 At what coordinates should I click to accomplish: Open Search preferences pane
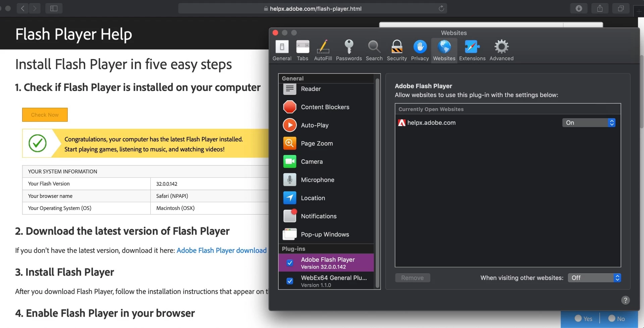click(374, 51)
